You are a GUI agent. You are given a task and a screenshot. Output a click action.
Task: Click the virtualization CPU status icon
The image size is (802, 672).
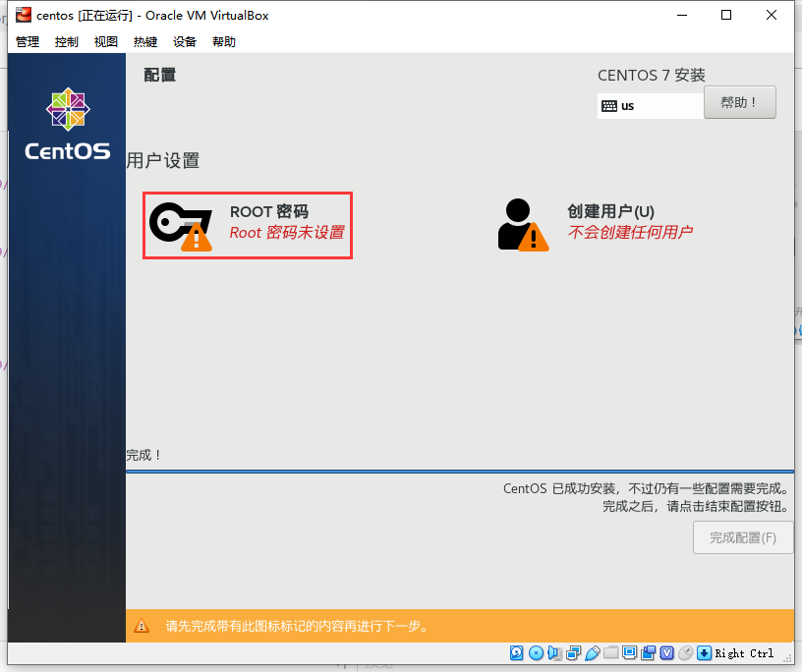[667, 653]
